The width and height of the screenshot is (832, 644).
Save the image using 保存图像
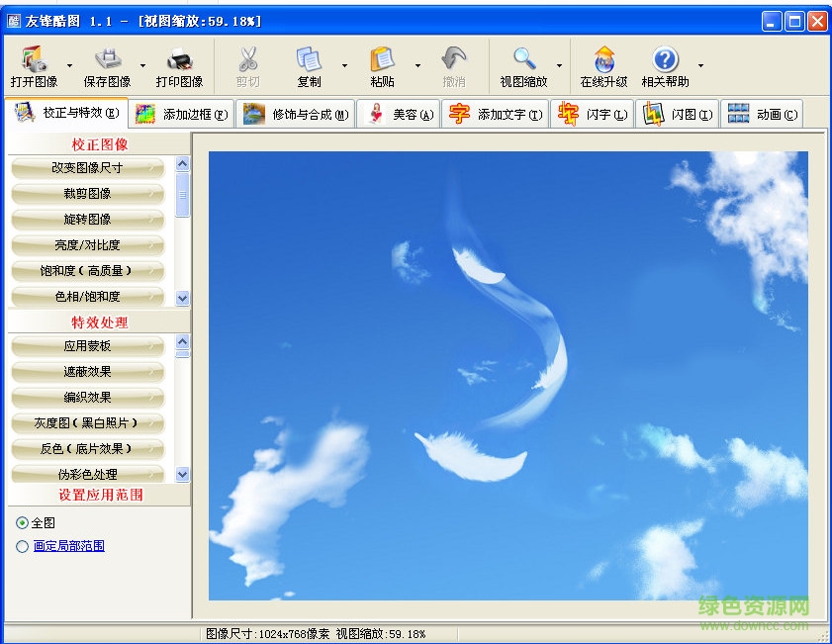click(x=105, y=65)
